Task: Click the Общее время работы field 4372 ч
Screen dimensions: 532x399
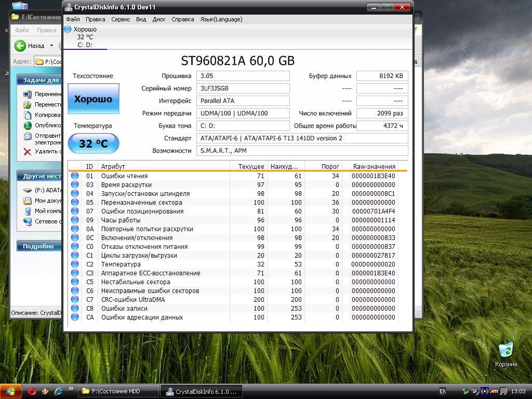Action: click(382, 126)
